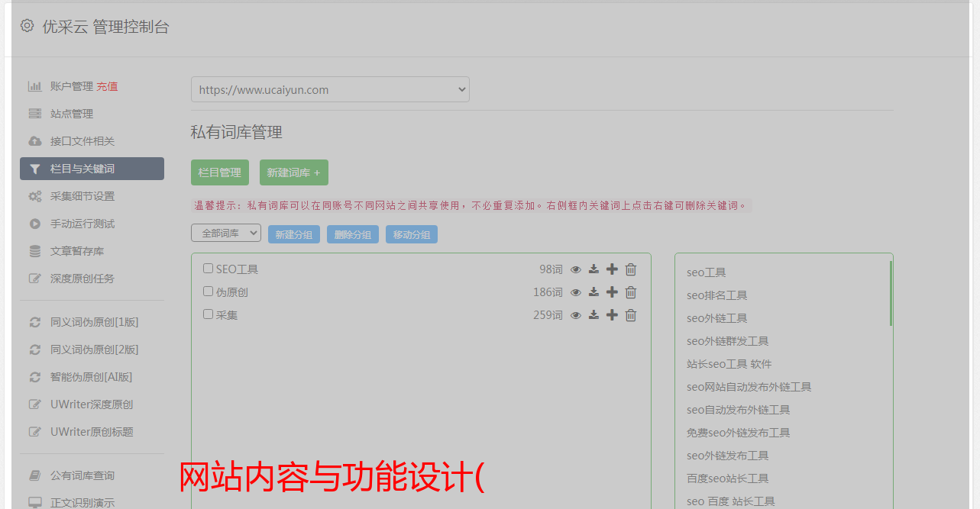Viewport: 980px width, 509px height.
Task: Click the 删除分组 button
Action: click(353, 234)
